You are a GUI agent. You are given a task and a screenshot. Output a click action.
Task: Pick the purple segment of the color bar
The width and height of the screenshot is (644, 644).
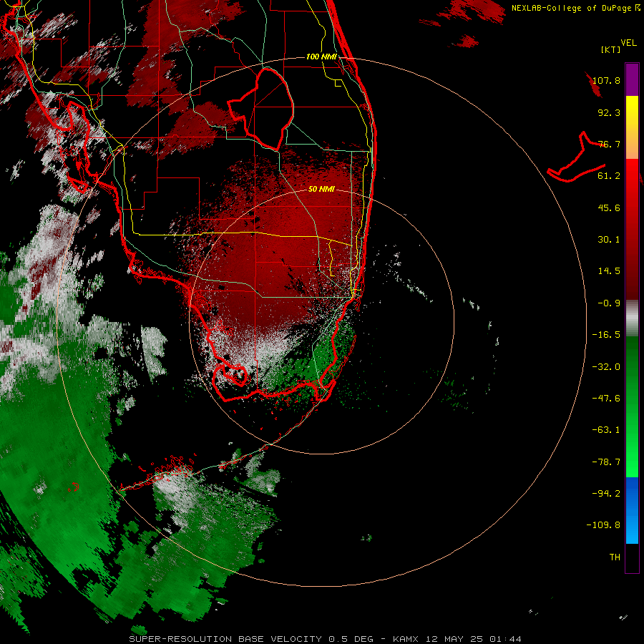point(632,79)
